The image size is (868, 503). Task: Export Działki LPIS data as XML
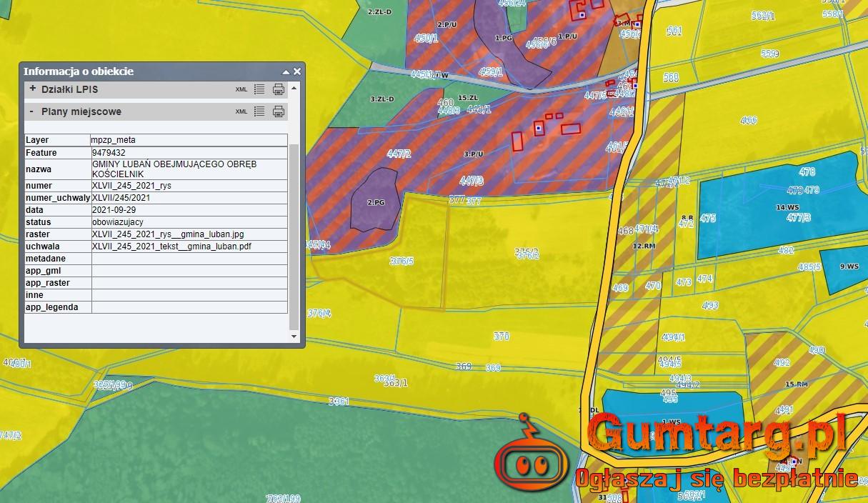(x=241, y=90)
